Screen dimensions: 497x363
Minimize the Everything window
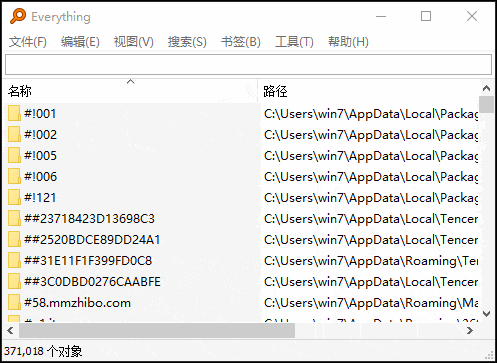point(381,16)
